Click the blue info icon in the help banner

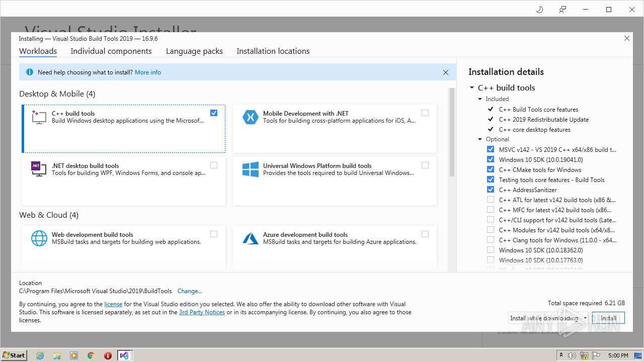[x=29, y=72]
